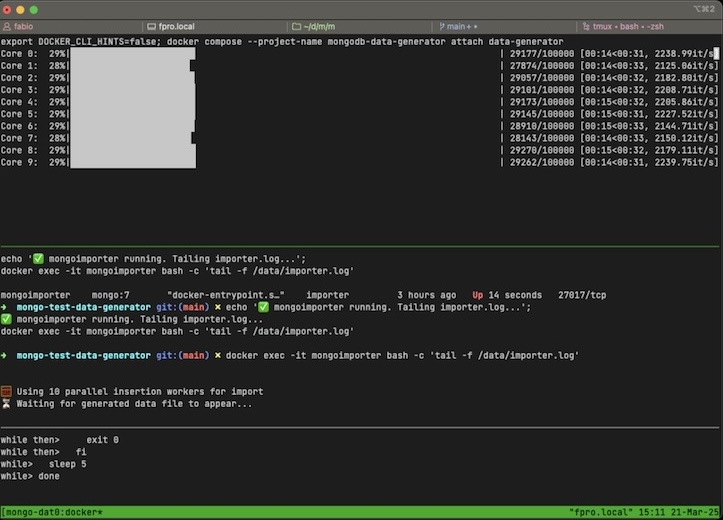Click the user icon next to fabio
Viewport: 723px width, 520px height.
point(6,27)
